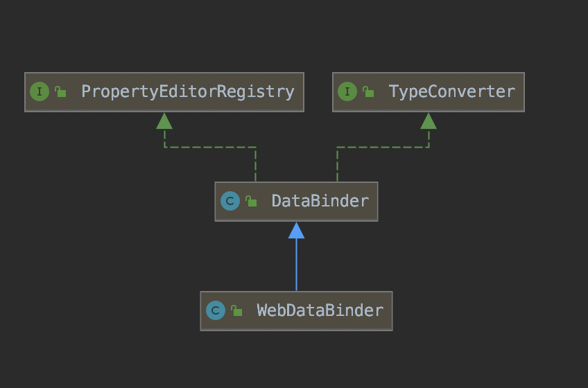Select horizontal dashed line leading to TypeConverter
Image resolution: width=588 pixels, height=388 pixels.
[383, 147]
